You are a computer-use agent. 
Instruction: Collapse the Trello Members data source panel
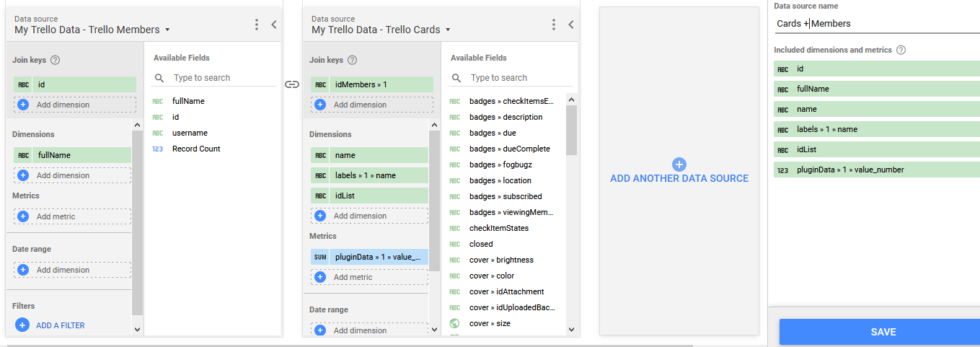pyautogui.click(x=274, y=25)
